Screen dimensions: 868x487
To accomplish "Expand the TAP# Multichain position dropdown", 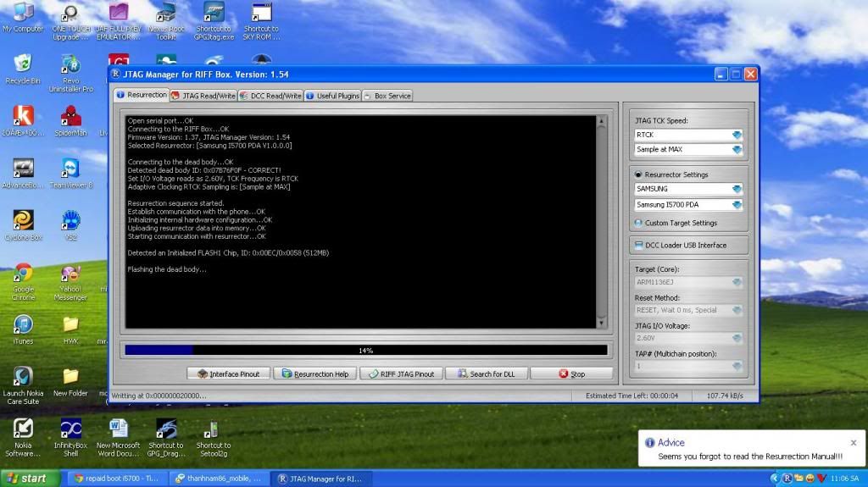I will click(x=737, y=366).
